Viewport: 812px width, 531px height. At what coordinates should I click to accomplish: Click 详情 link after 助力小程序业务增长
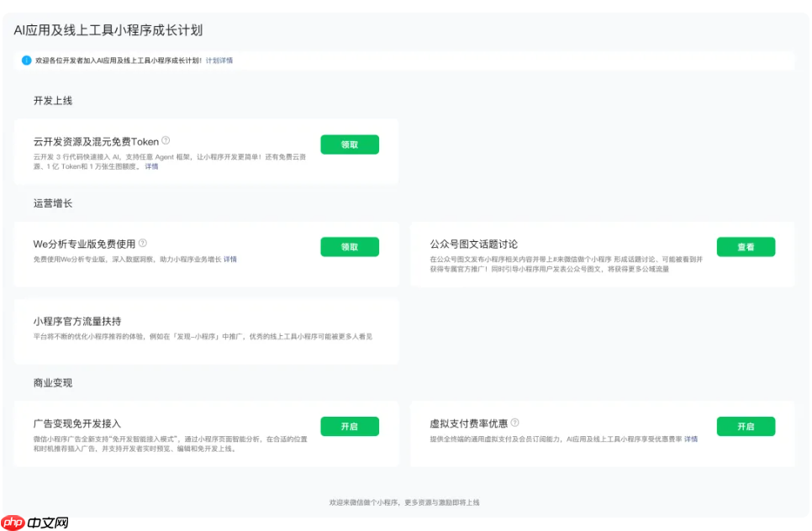tap(229, 259)
